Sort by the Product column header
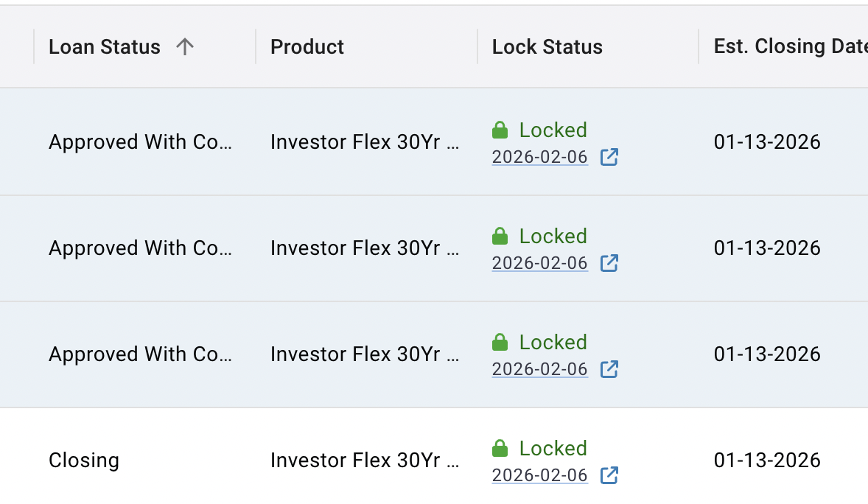The width and height of the screenshot is (868, 504). coord(307,47)
